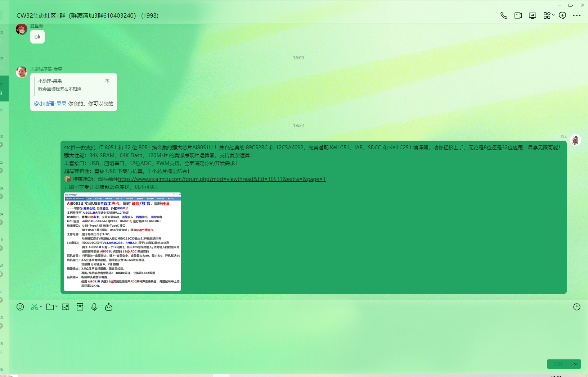Open the emoji picker
The height and width of the screenshot is (377, 588).
coord(20,307)
